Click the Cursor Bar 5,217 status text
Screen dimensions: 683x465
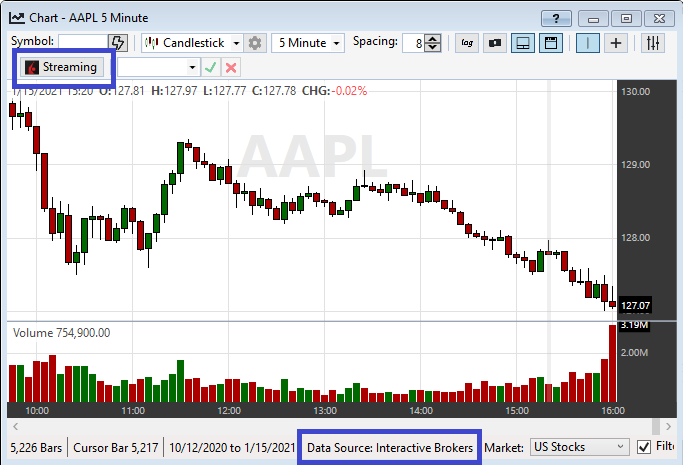click(x=115, y=448)
